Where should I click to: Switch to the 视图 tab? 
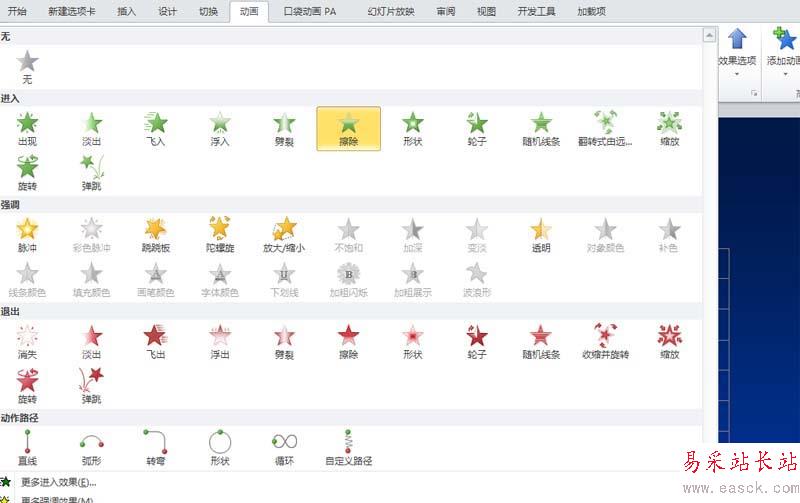click(x=486, y=11)
